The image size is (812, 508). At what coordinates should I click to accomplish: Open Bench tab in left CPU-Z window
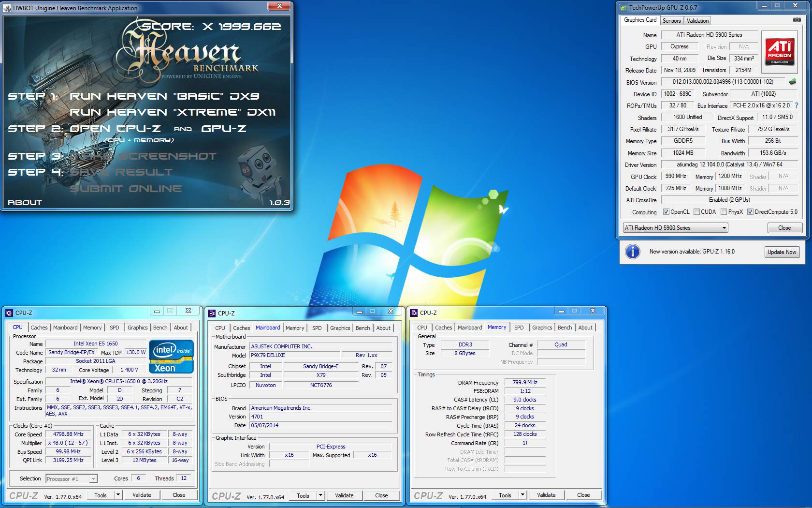pos(160,328)
